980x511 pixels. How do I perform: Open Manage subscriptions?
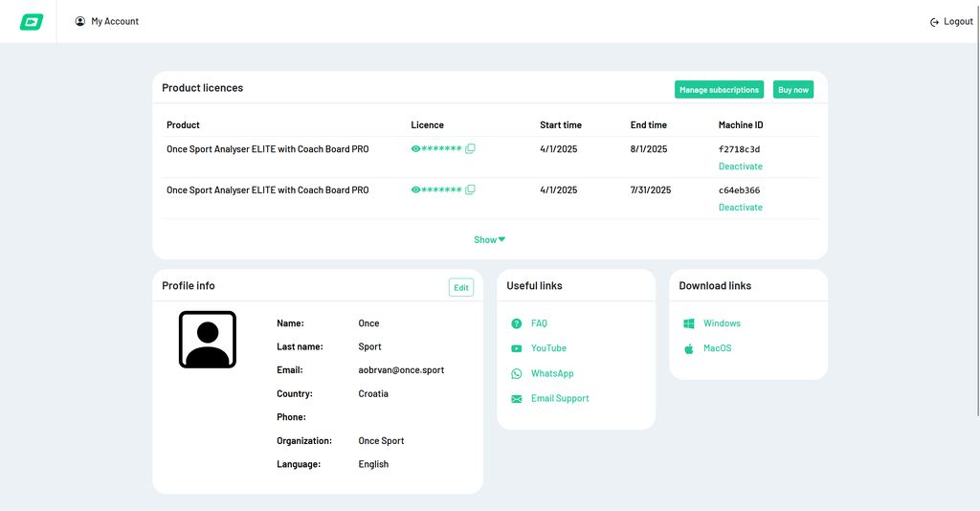(x=719, y=89)
